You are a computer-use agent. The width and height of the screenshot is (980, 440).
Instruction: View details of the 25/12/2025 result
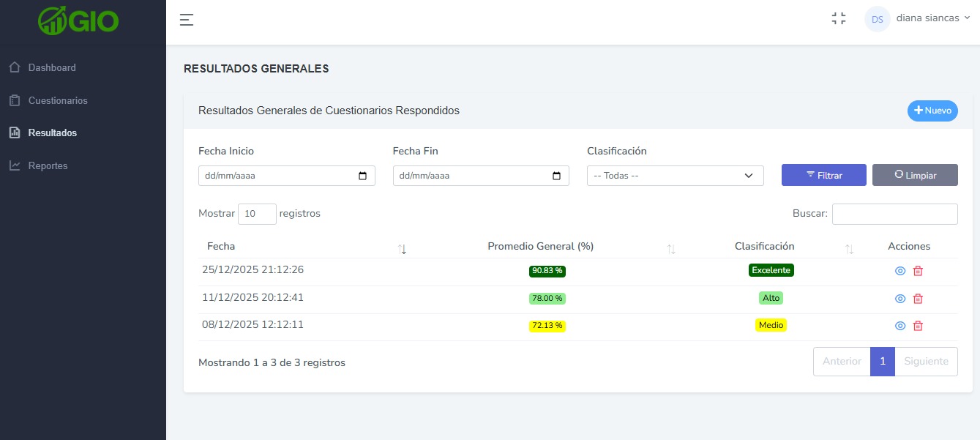(x=900, y=271)
